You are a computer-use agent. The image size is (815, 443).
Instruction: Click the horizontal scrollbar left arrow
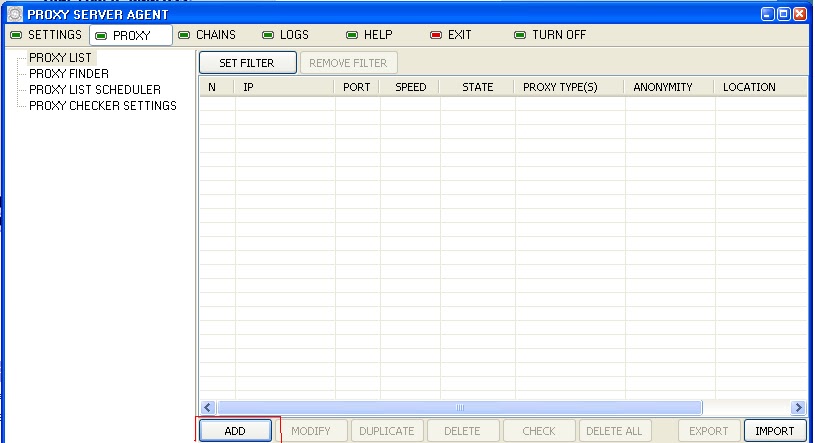tap(208, 408)
